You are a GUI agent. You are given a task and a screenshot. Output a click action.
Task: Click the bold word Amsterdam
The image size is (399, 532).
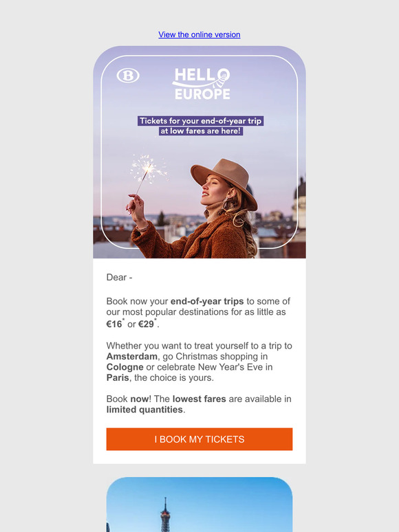click(x=132, y=356)
